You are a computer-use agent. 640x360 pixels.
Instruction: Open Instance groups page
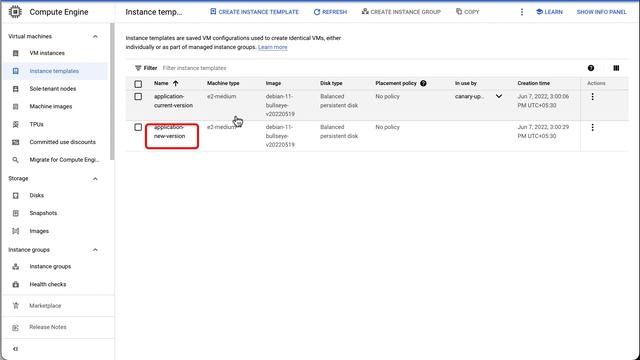[50, 267]
